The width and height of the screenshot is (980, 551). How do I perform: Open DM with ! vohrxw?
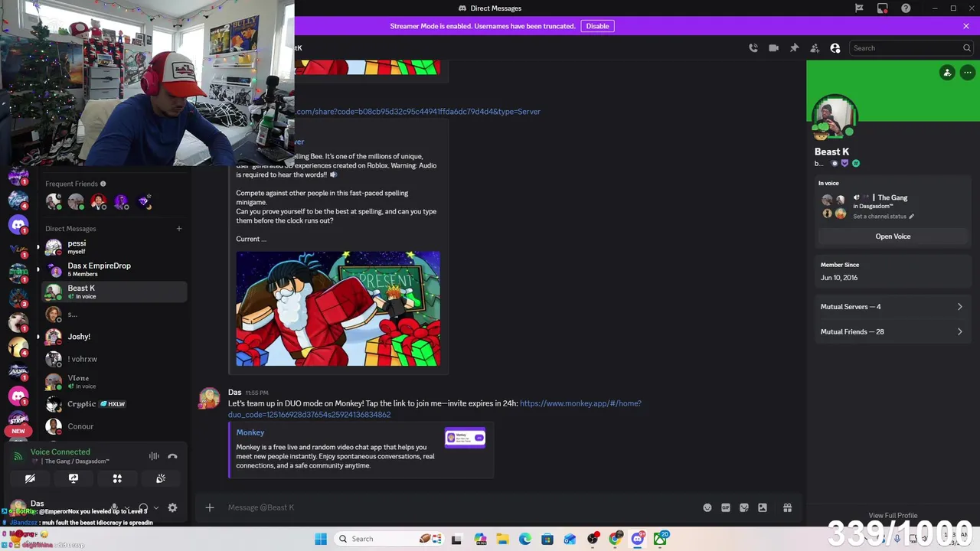coord(113,359)
